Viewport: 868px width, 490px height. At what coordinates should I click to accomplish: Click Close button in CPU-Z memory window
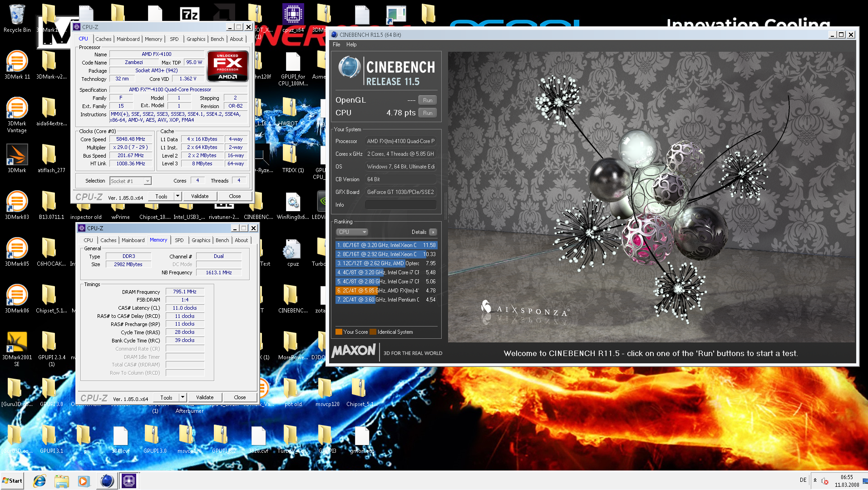click(240, 397)
